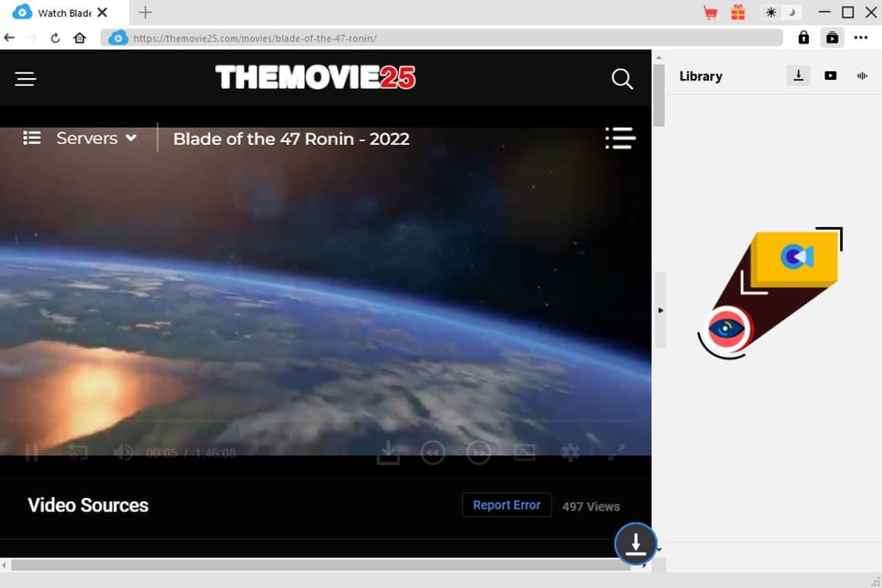Click the padlock icon beside address bar
The image size is (882, 588).
(x=803, y=37)
